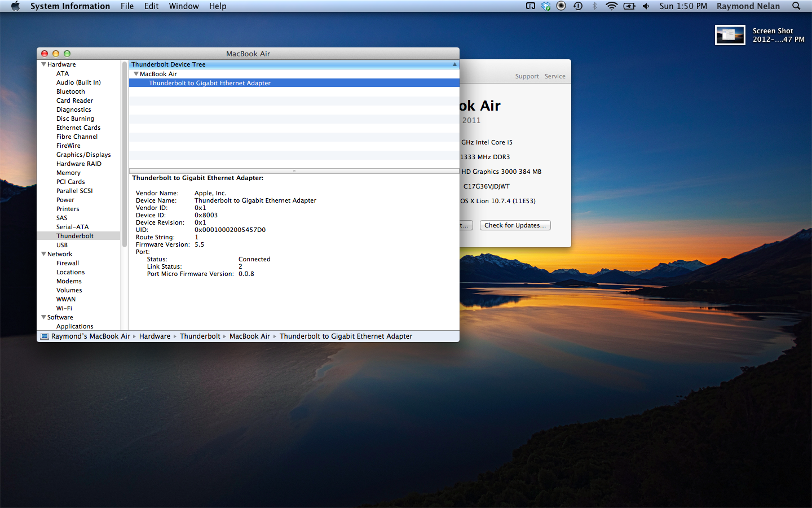Click Raymond's MacBook Air in path bar
The width and height of the screenshot is (812, 508).
pos(90,336)
